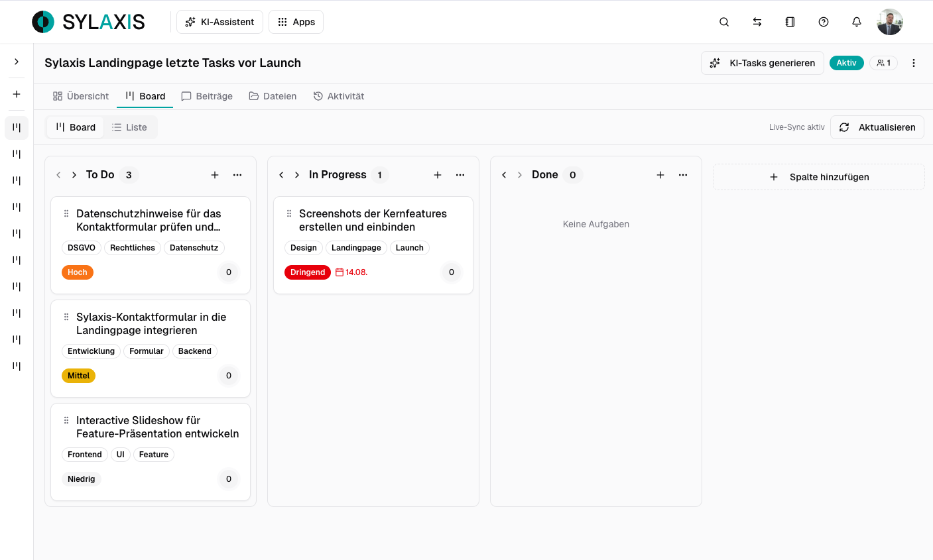933x560 pixels.
Task: Open notifications bell
Action: pyautogui.click(x=857, y=22)
